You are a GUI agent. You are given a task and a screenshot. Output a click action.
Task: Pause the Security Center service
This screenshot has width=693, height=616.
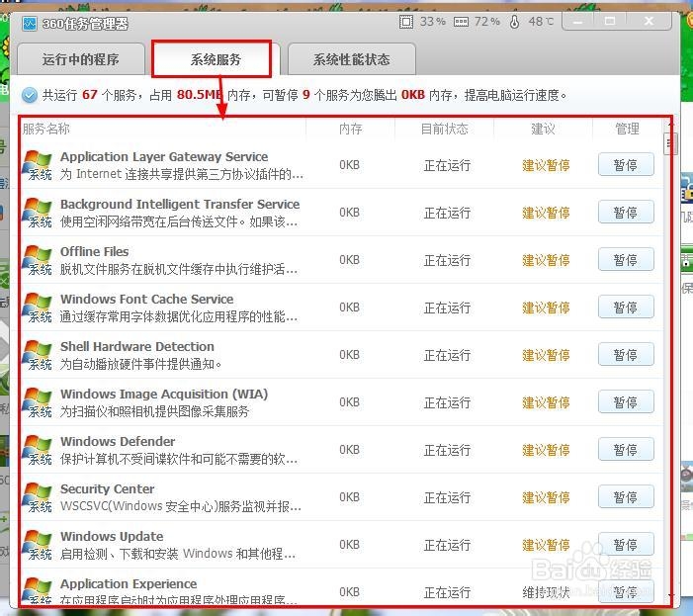tap(626, 497)
